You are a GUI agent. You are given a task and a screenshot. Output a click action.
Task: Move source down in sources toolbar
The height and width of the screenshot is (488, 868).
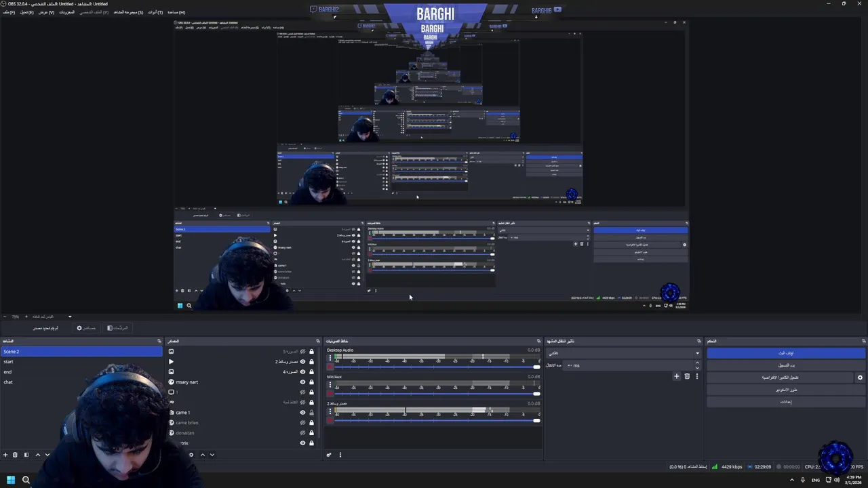point(212,455)
